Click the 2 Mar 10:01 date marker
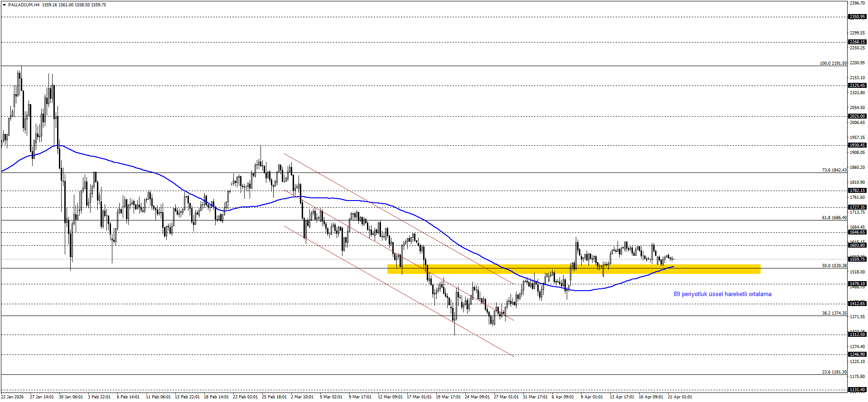The width and height of the screenshot is (868, 402). (x=302, y=397)
